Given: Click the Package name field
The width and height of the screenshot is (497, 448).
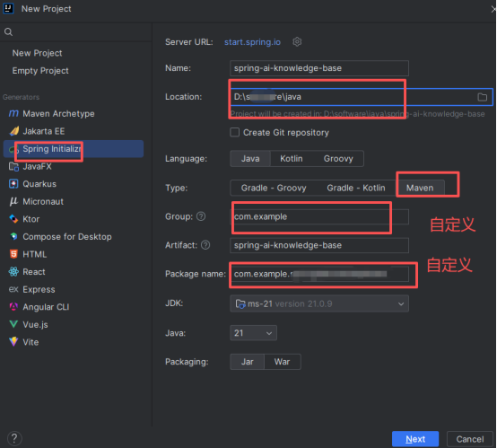Looking at the screenshot, I should (x=319, y=274).
